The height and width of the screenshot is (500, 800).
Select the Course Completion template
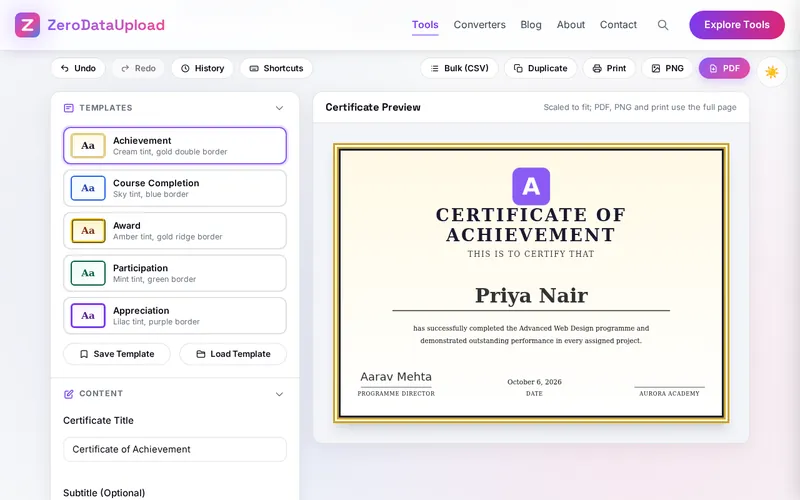175,188
